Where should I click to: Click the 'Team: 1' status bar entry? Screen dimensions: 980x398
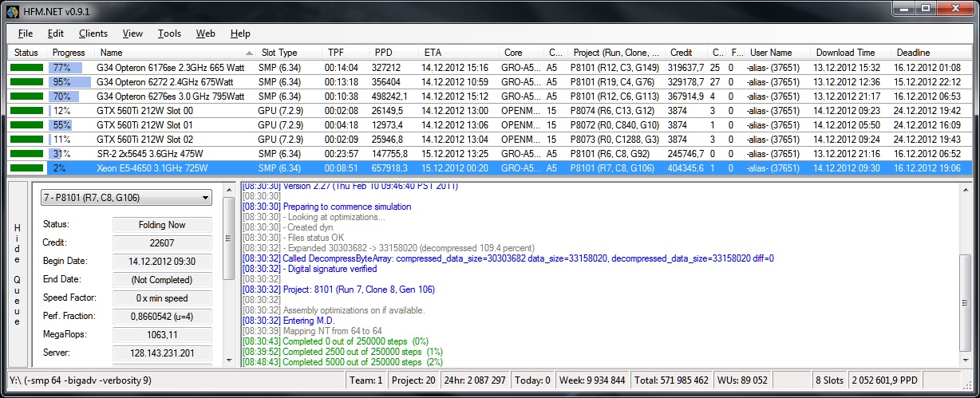(x=367, y=381)
